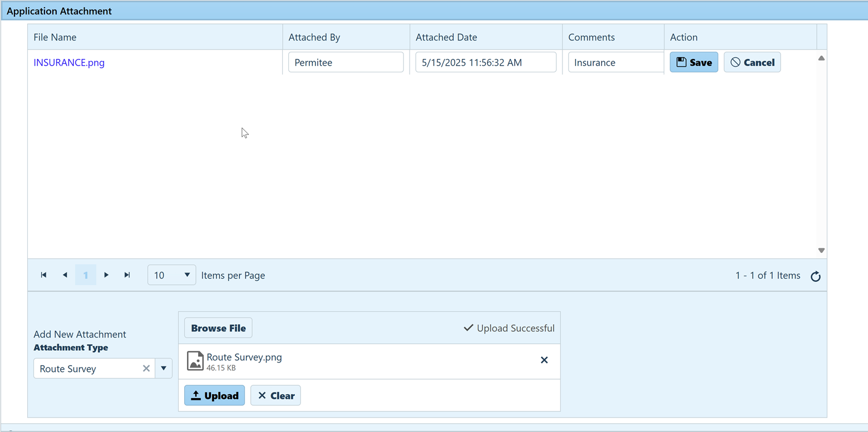Click the refresh icon in the grid footer
The height and width of the screenshot is (432, 868).
tap(815, 276)
